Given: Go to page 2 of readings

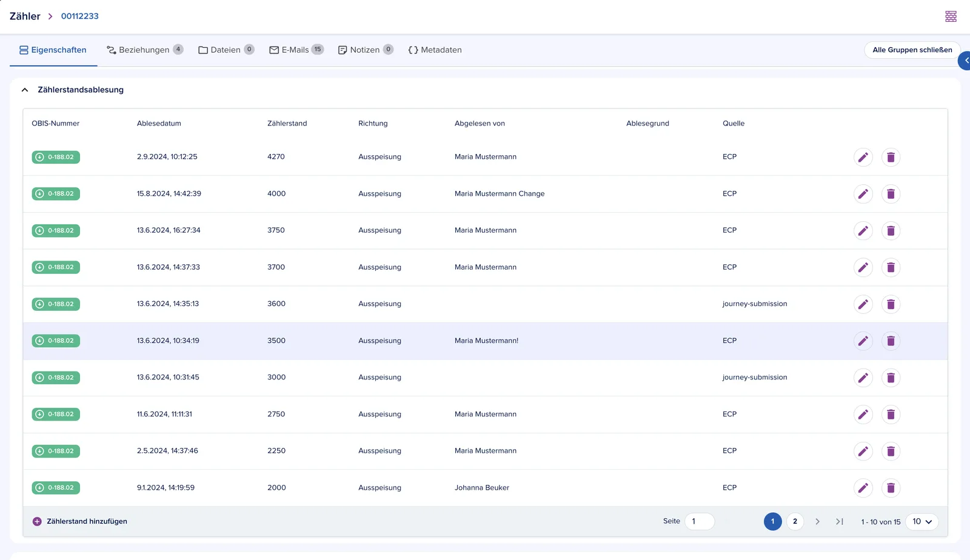Looking at the screenshot, I should [x=795, y=521].
